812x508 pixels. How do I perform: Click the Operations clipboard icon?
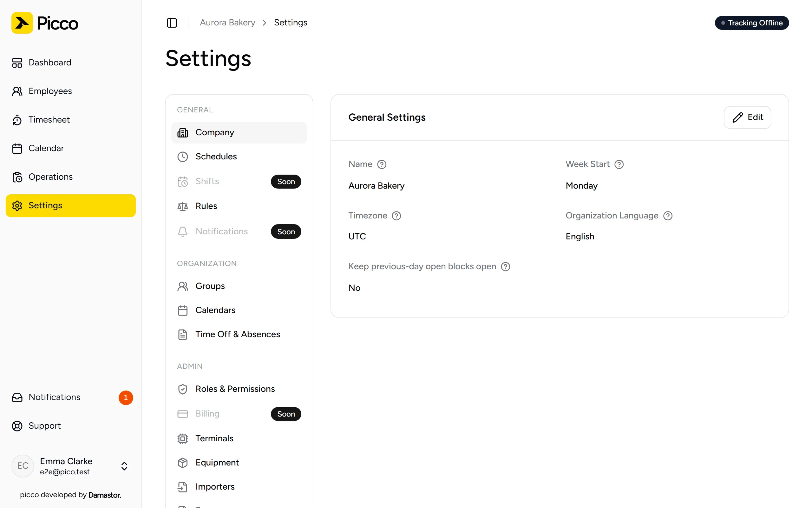pos(17,177)
